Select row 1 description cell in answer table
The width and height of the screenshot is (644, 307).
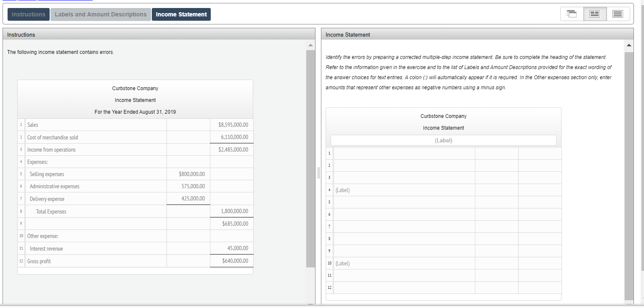404,153
